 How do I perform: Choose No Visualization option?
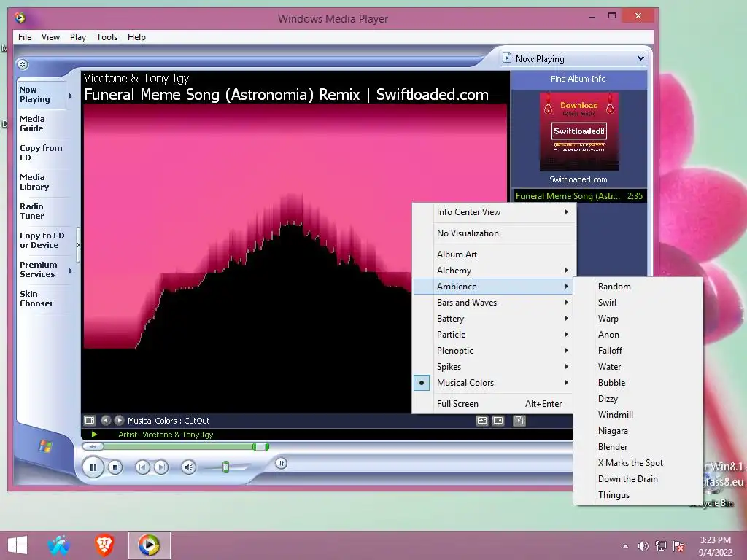495,233
